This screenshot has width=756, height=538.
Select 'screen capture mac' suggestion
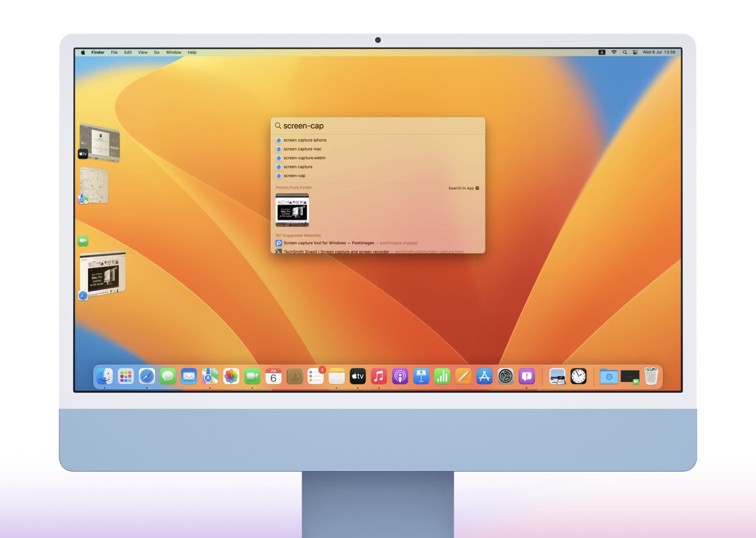click(302, 149)
